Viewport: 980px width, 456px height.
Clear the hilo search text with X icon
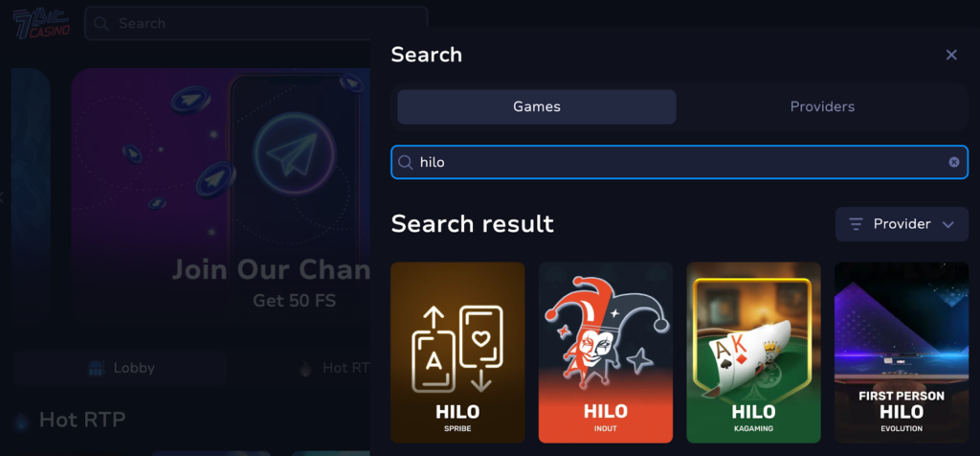point(954,162)
